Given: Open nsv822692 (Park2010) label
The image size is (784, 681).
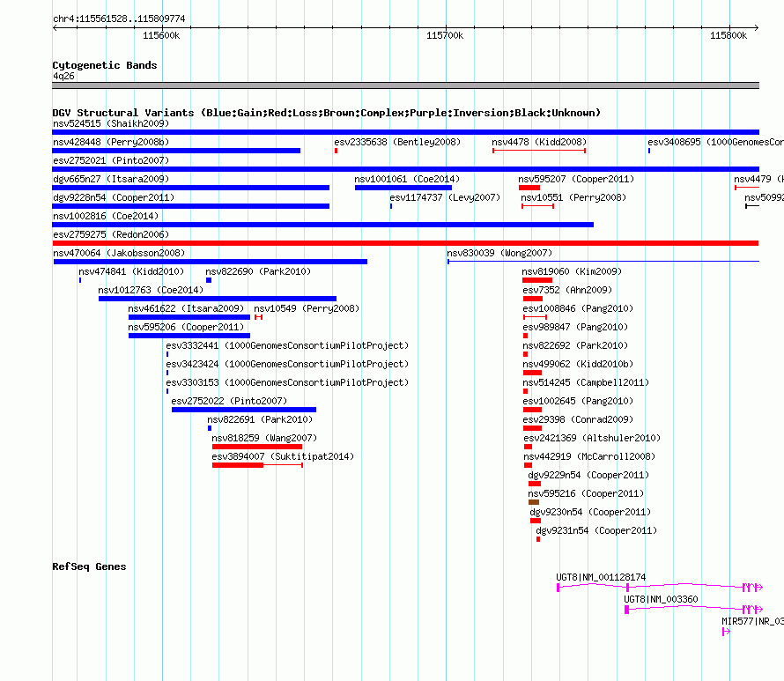Looking at the screenshot, I should pyautogui.click(x=575, y=345).
